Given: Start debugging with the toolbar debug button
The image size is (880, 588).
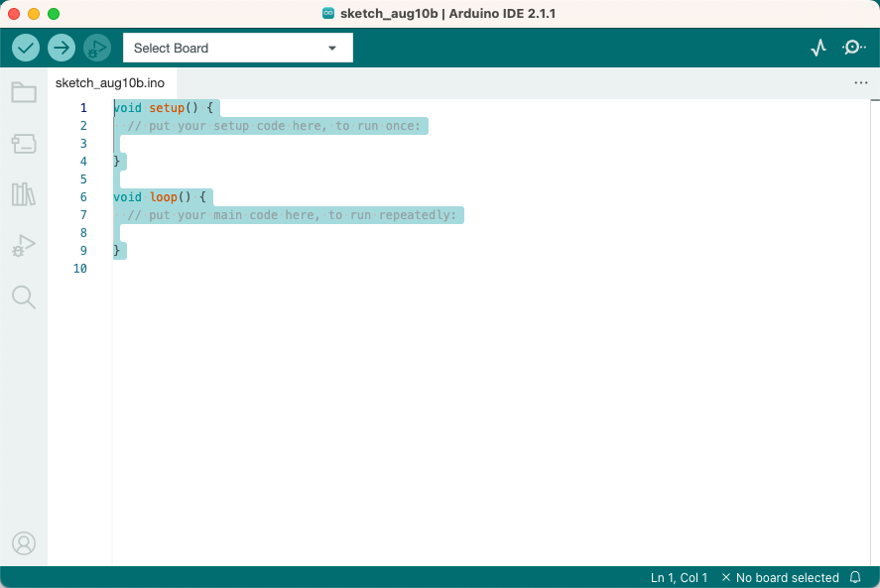Looking at the screenshot, I should [97, 48].
